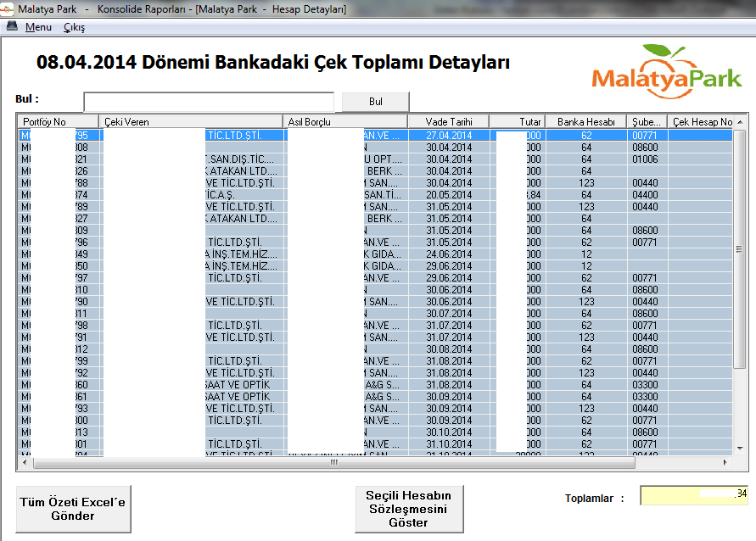756x541 pixels.
Task: Click Asıl Borçlu cell ending SAN.Tİ...
Action: (345, 195)
